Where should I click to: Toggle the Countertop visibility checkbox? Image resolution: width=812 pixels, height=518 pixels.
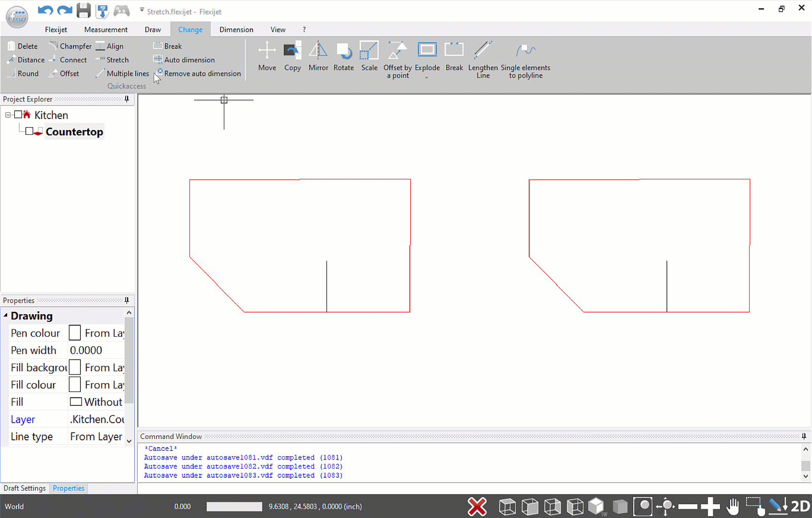[x=30, y=131]
